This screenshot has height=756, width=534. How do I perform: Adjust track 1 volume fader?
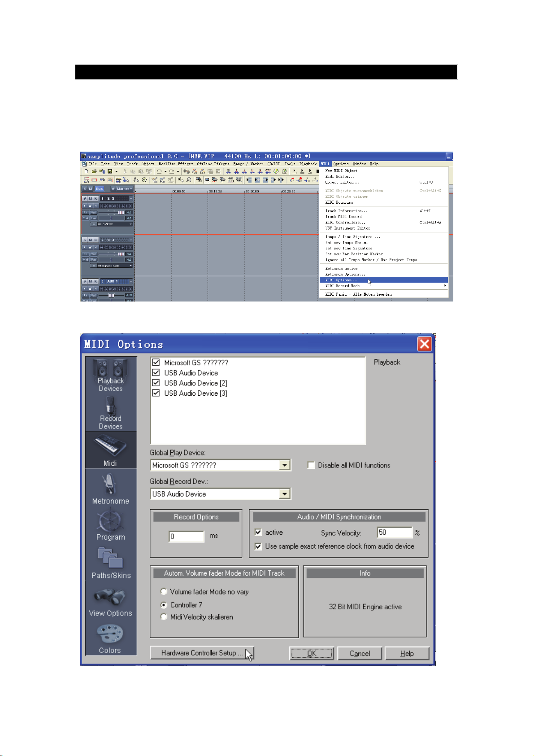(121, 213)
